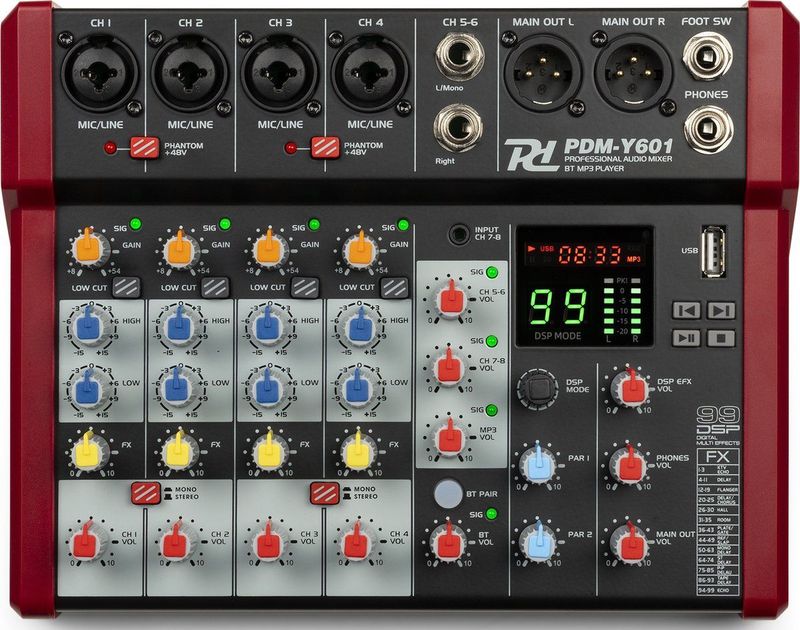The height and width of the screenshot is (630, 800).
Task: Click the CH 4 MIC/LINE combo input
Action: 370,73
